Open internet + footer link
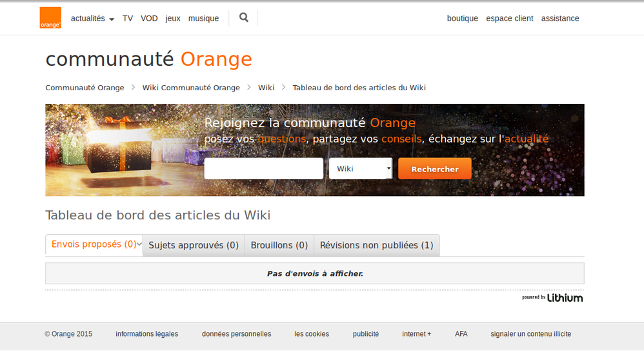Image resolution: width=644 pixels, height=363 pixels. [416, 334]
